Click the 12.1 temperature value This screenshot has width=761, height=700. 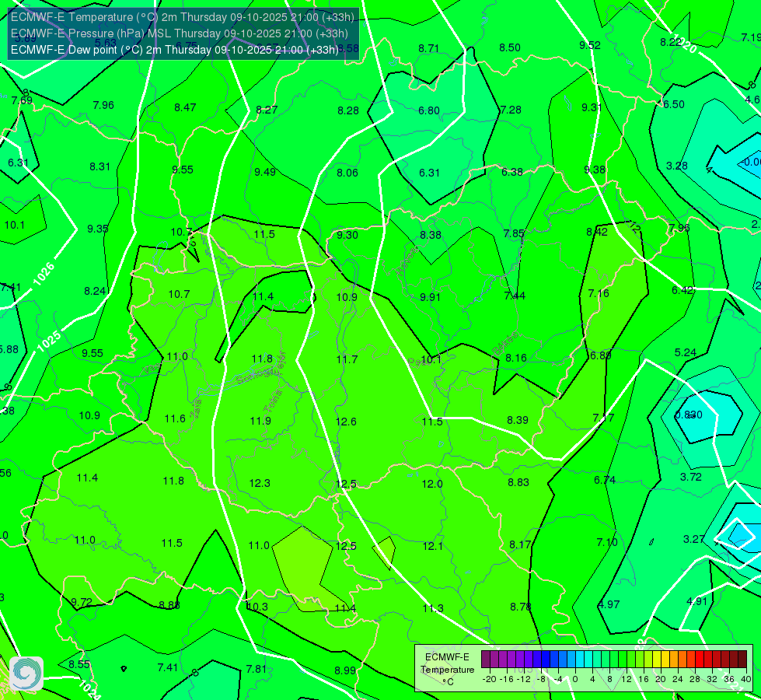point(432,547)
